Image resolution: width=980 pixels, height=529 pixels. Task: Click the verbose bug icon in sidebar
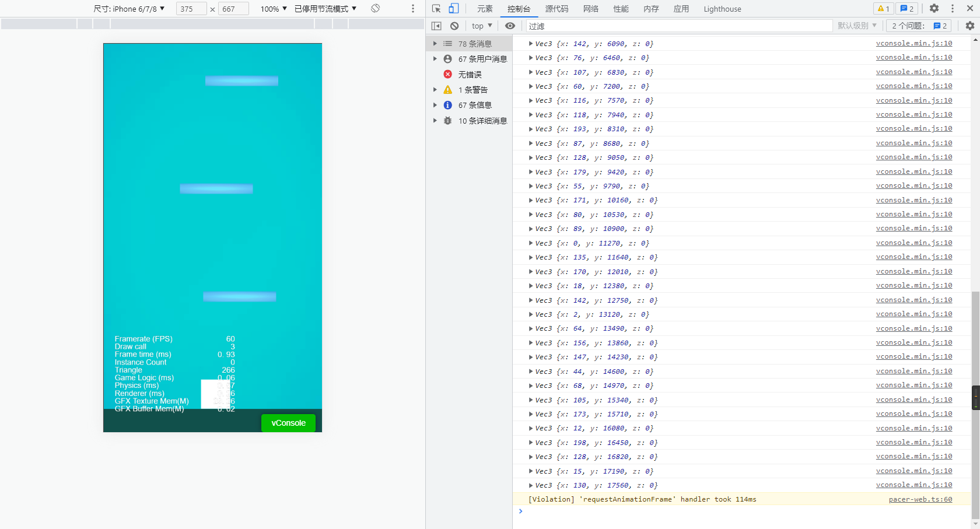447,121
